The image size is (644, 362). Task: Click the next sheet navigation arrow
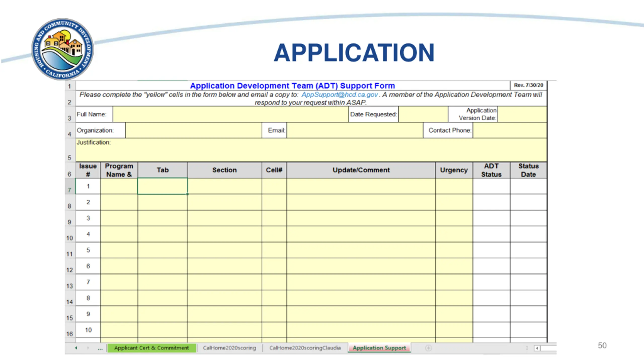[88, 348]
